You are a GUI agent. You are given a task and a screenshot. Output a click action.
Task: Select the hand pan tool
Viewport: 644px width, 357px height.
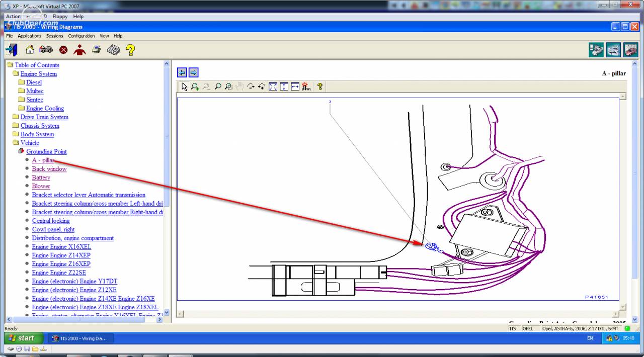point(239,86)
